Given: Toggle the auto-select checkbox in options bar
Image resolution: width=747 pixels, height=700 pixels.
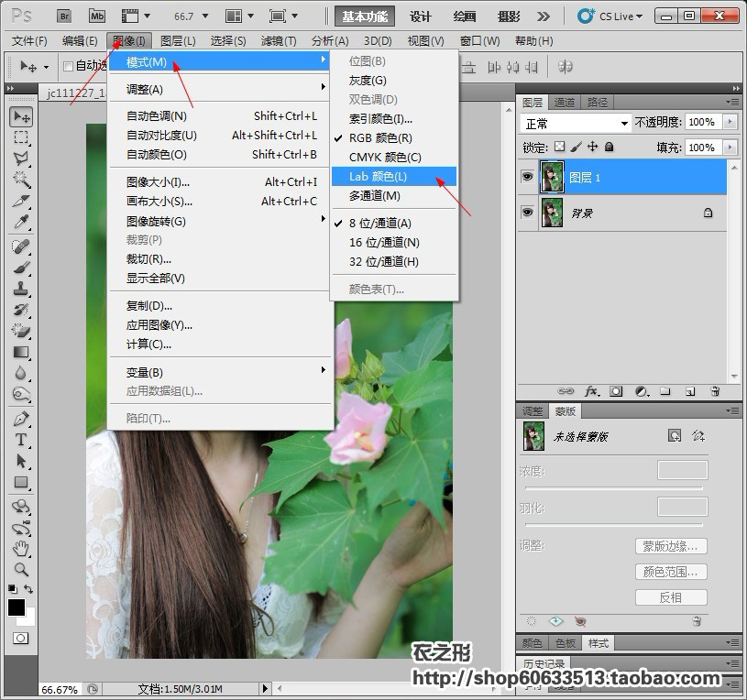Looking at the screenshot, I should 68,66.
